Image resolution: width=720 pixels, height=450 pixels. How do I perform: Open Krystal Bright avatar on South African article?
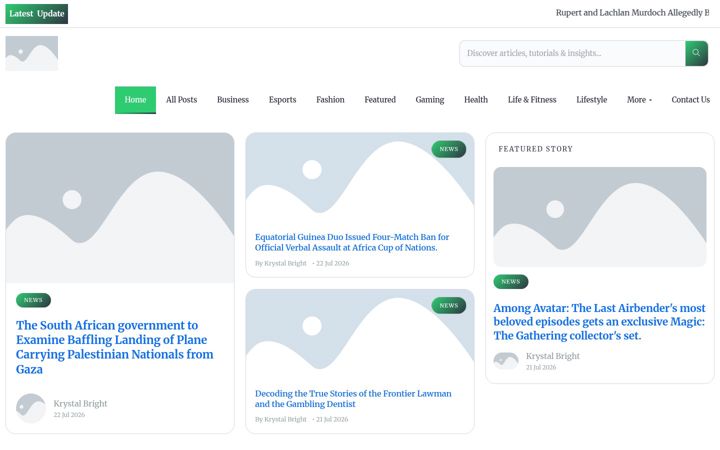point(31,408)
